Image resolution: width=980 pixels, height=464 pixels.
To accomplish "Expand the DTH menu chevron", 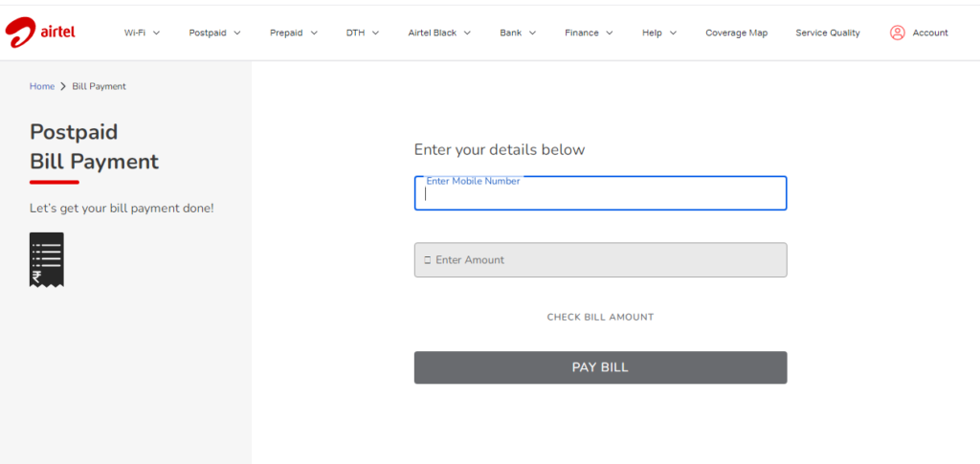I will [375, 33].
